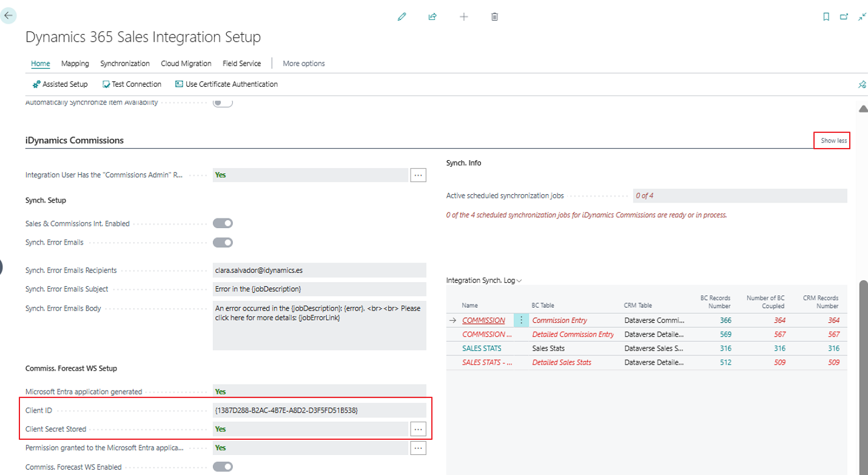Image resolution: width=868 pixels, height=475 pixels.
Task: Click Number of BC Coupled column header
Action: click(x=765, y=302)
